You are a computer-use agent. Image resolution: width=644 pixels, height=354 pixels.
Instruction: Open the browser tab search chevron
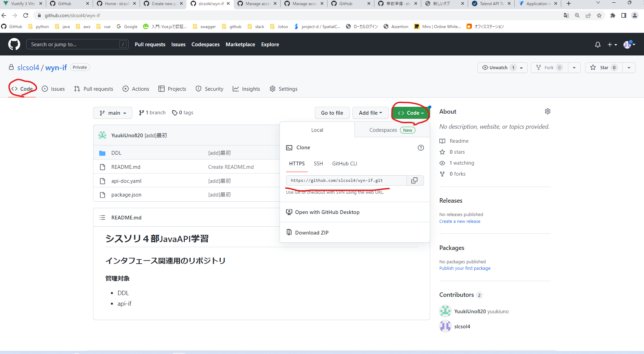point(598,3)
